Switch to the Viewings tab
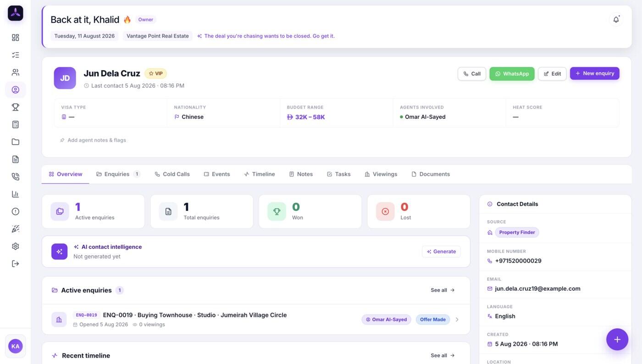Screen dimensions: 642x364 381,174
